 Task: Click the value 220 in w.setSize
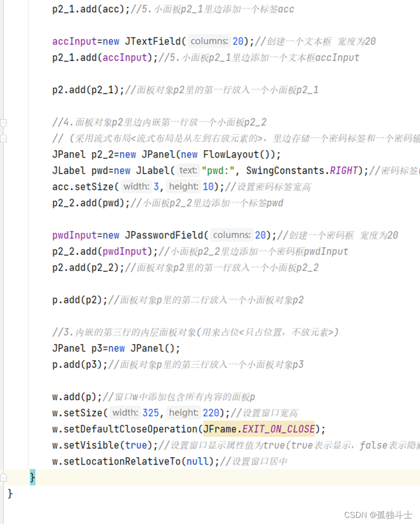click(211, 413)
